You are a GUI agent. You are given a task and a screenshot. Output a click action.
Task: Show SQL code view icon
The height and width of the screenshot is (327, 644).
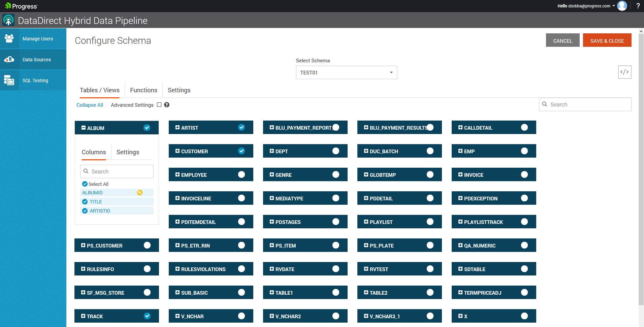point(624,72)
